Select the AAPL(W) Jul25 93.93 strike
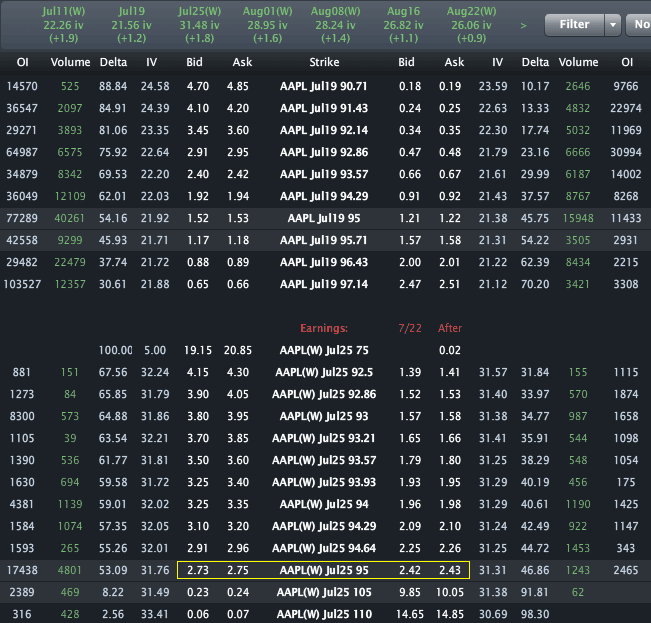The width and height of the screenshot is (651, 623). (x=324, y=482)
